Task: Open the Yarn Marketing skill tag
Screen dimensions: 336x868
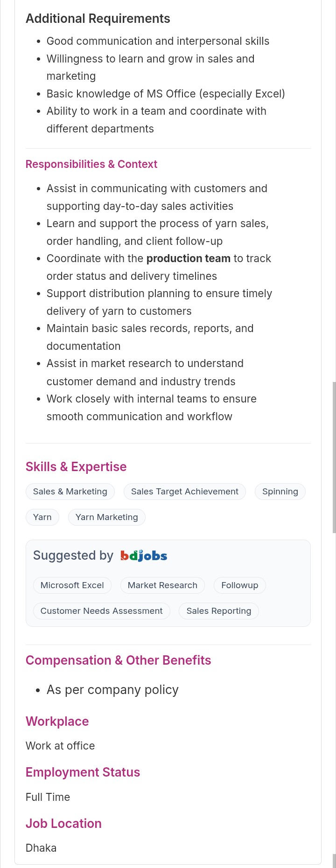Action: point(106,517)
